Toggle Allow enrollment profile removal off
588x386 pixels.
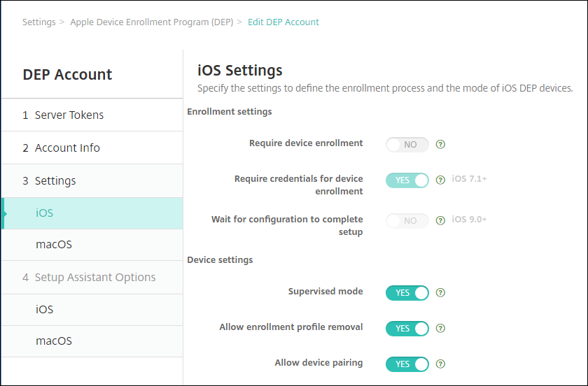click(407, 328)
